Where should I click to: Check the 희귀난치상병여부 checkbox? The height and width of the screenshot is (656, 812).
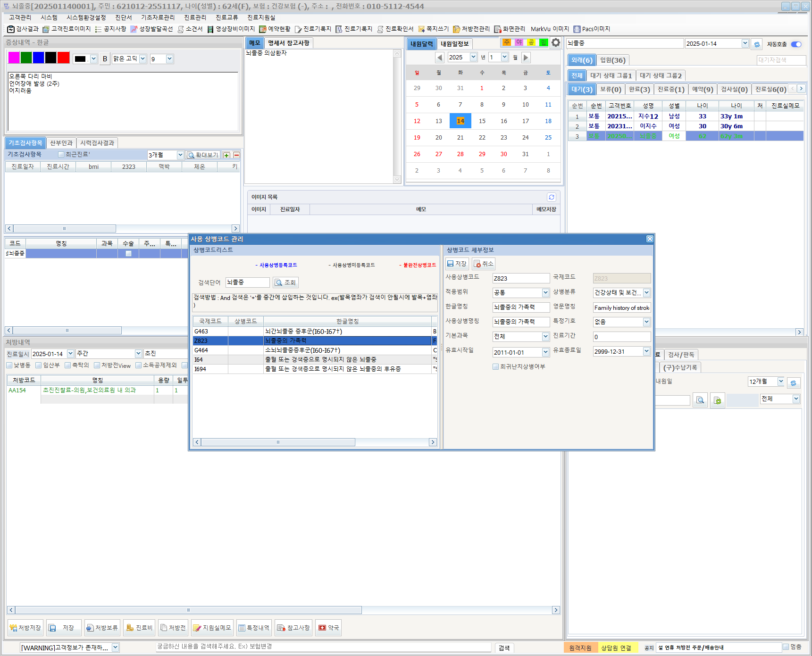(495, 366)
